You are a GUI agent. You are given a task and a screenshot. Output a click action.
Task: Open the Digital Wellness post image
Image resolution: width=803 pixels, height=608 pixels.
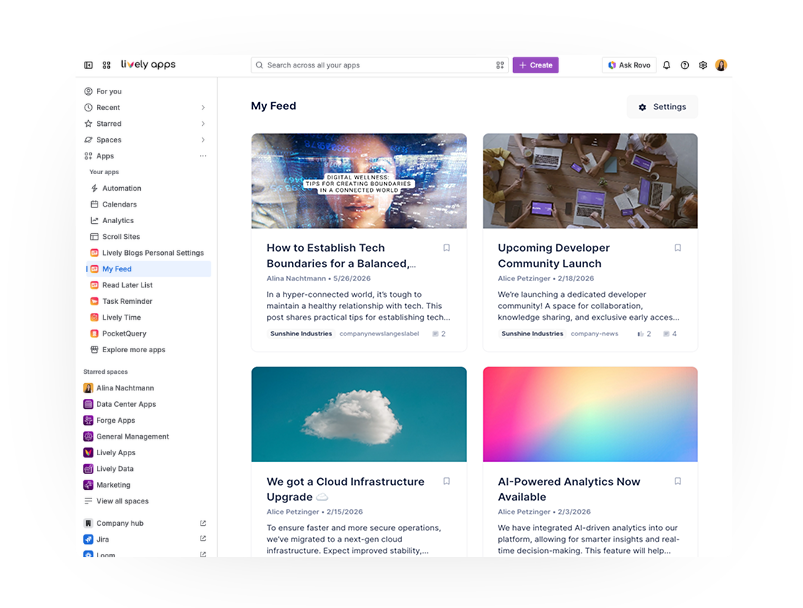(x=359, y=181)
